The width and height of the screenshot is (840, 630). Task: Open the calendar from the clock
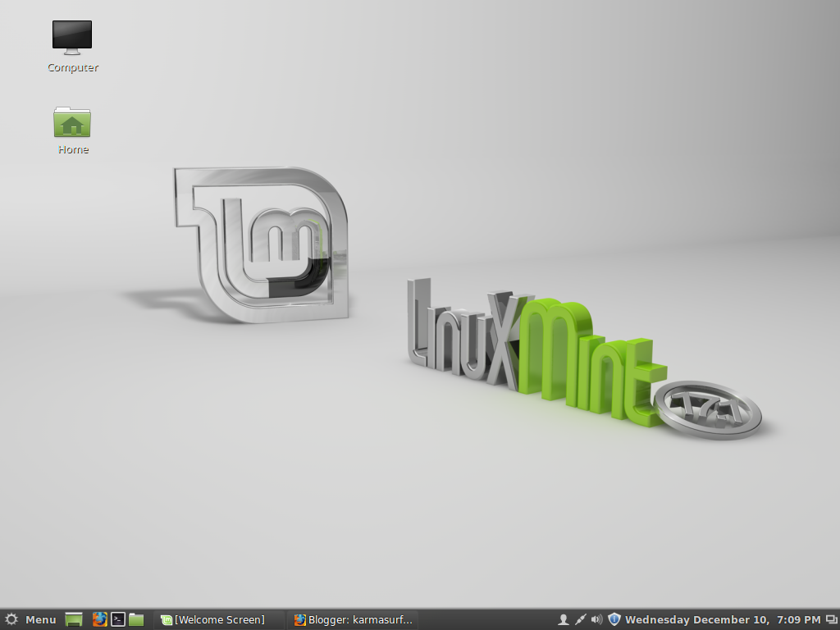coord(723,620)
